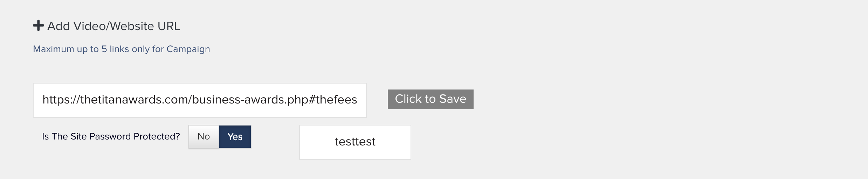Focus the thetitanawards.com URL input field
Screen dimensions: 868x179
click(x=200, y=100)
